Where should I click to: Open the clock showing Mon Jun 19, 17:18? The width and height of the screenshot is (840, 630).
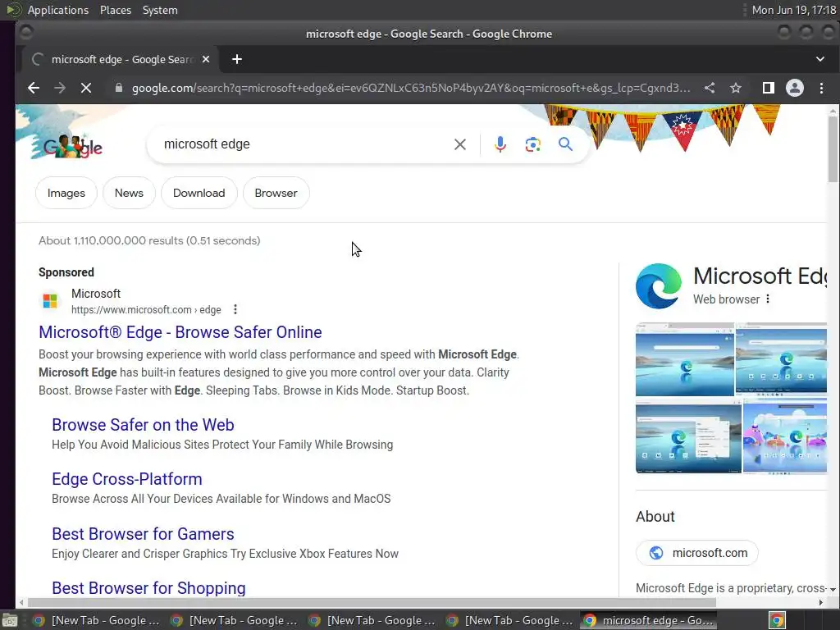click(x=793, y=10)
